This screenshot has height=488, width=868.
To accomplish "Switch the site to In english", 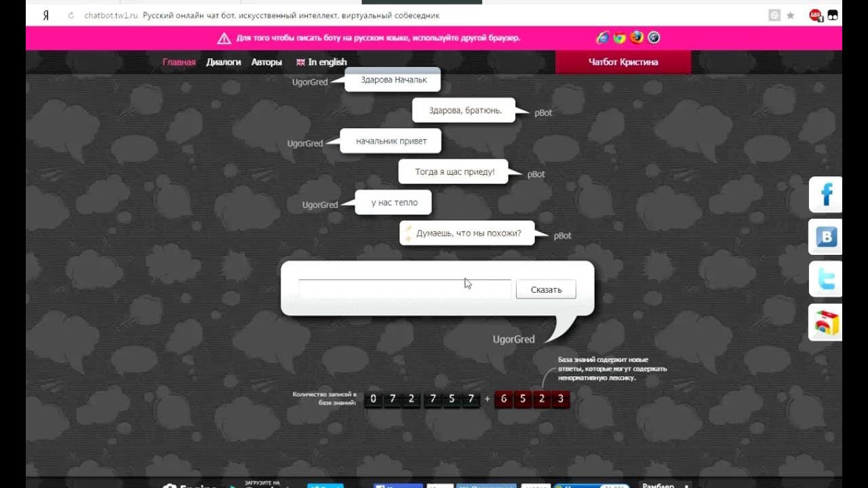I will pos(328,62).
